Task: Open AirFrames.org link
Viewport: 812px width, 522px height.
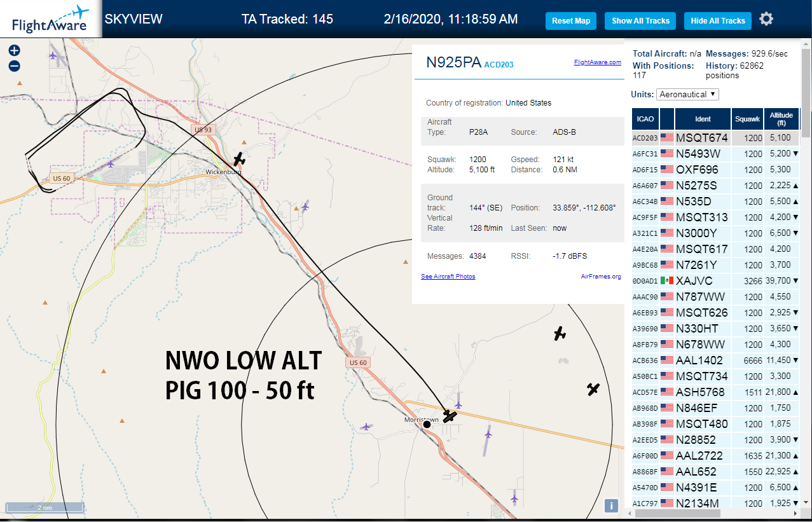Action: tap(601, 277)
